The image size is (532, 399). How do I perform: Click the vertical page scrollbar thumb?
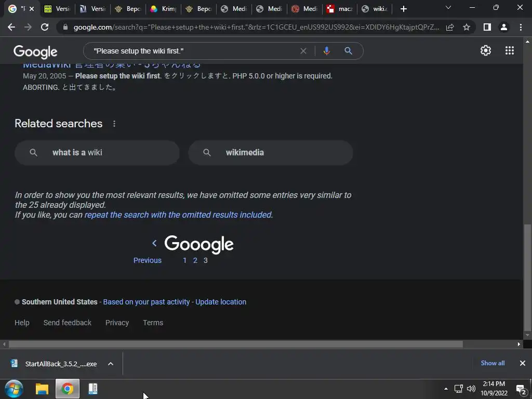tap(527, 276)
